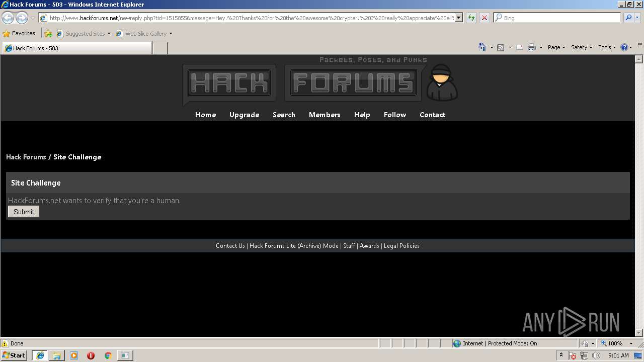Open Hack Forums Lite (Archive) Mode link
644x362 pixels.
[294, 246]
